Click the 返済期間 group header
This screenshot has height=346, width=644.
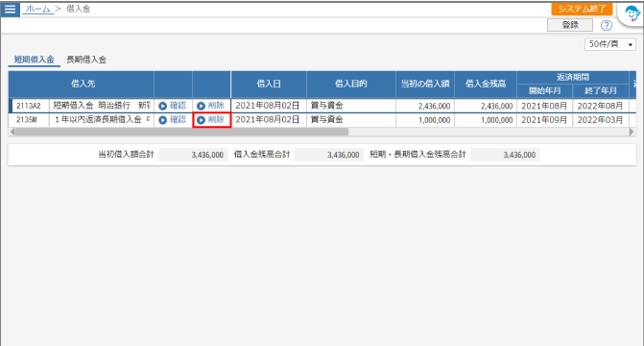click(573, 77)
